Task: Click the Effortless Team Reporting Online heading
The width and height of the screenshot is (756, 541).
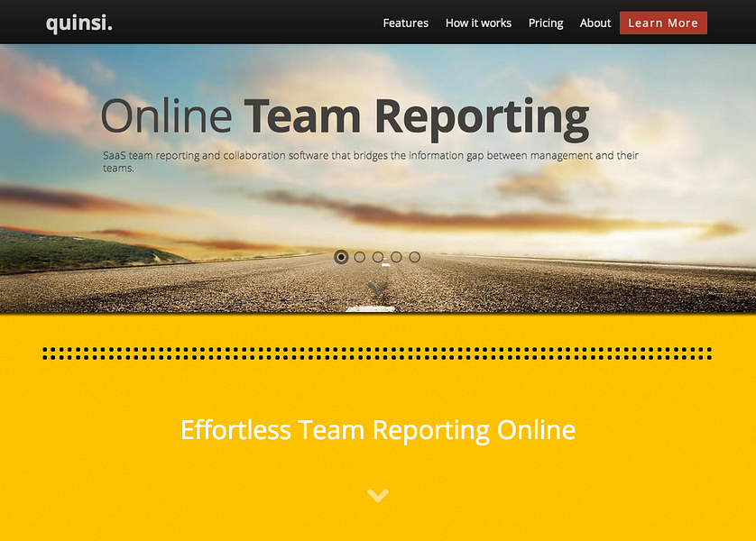Action: coord(378,430)
